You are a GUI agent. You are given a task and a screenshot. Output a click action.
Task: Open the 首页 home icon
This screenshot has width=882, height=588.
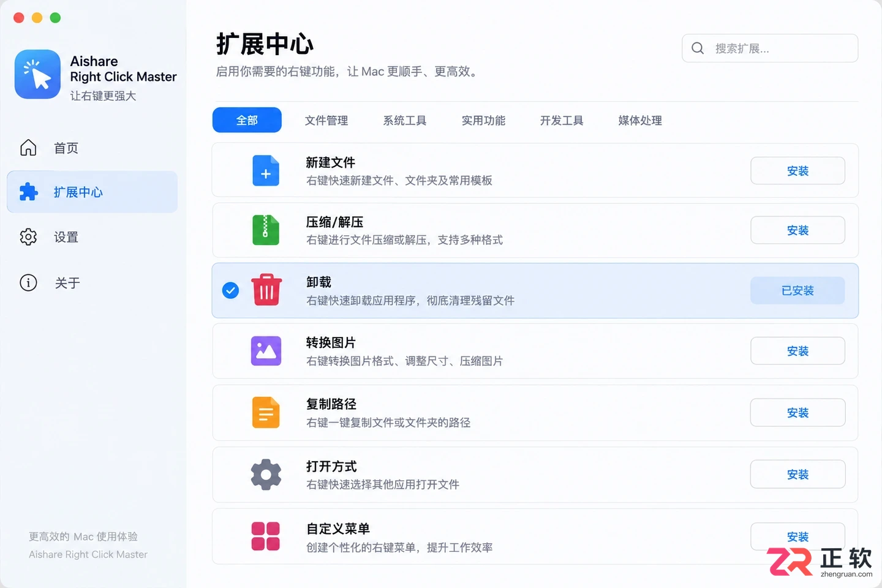pyautogui.click(x=28, y=148)
